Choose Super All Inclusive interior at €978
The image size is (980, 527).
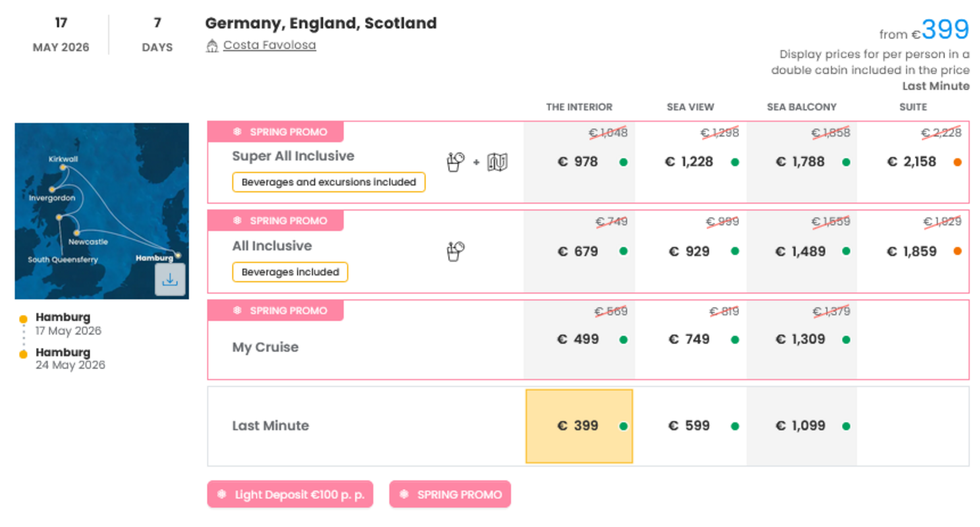(x=578, y=162)
